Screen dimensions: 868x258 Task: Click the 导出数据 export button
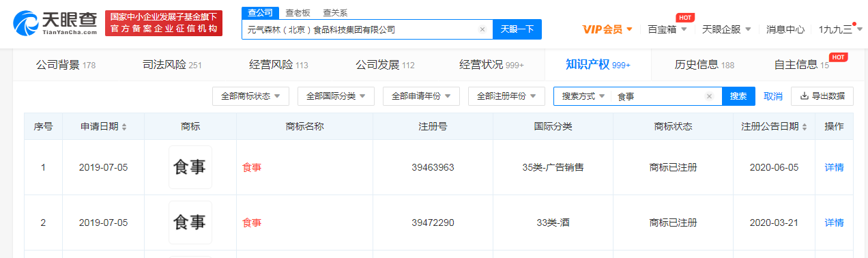tap(822, 96)
